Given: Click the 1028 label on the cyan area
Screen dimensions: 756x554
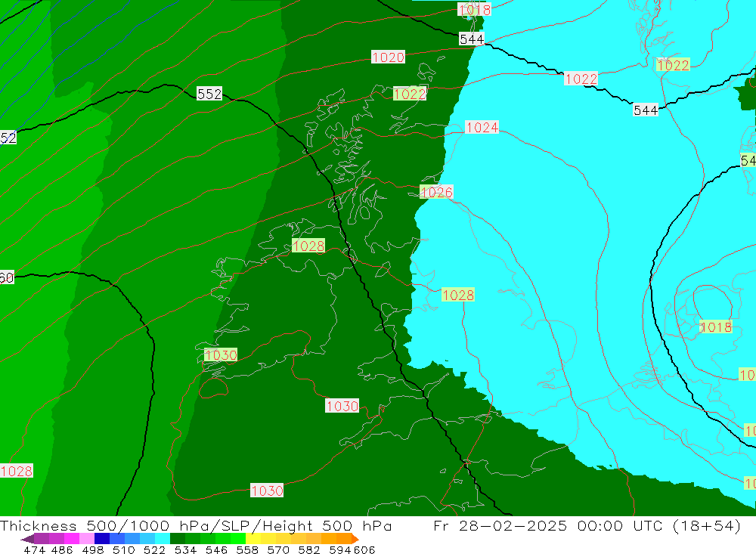Looking at the screenshot, I should coord(458,295).
